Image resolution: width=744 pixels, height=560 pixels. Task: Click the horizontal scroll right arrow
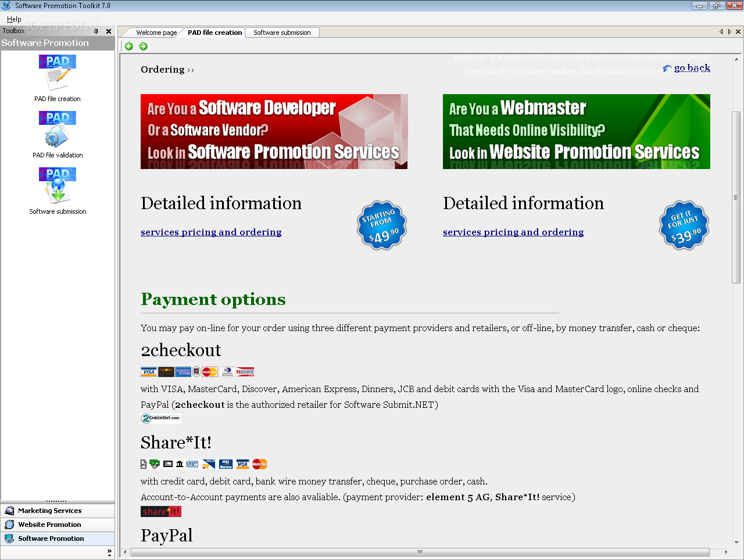coord(725,552)
